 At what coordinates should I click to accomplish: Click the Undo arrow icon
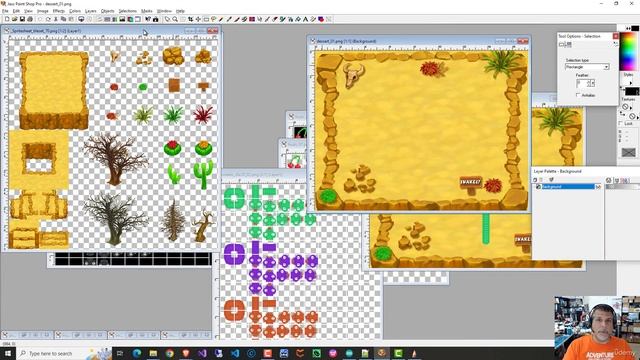tap(40, 19)
